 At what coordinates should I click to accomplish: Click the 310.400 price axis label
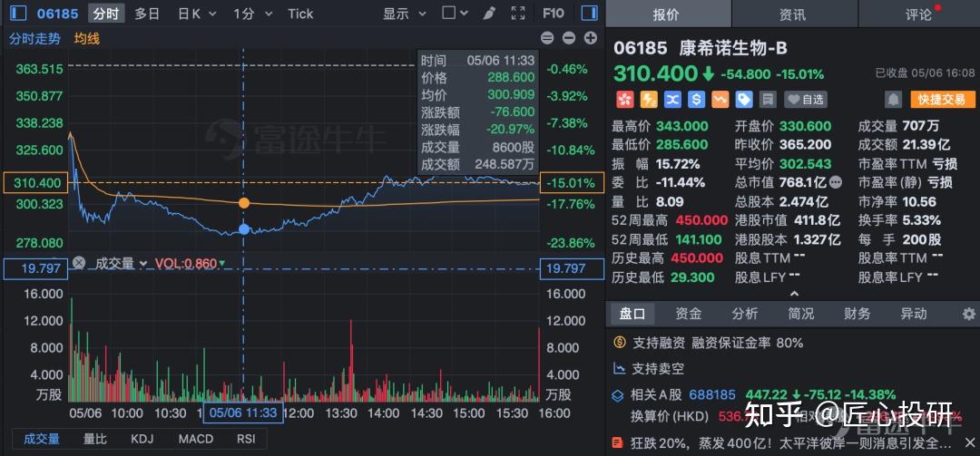tap(34, 183)
